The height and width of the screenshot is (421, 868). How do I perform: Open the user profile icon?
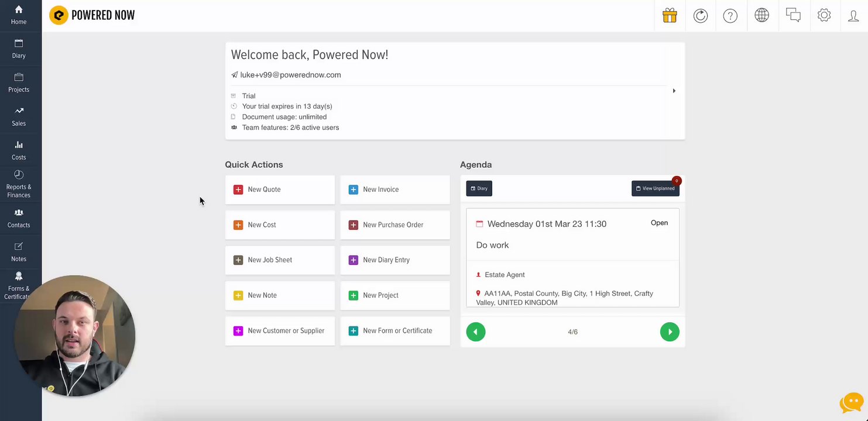(853, 16)
